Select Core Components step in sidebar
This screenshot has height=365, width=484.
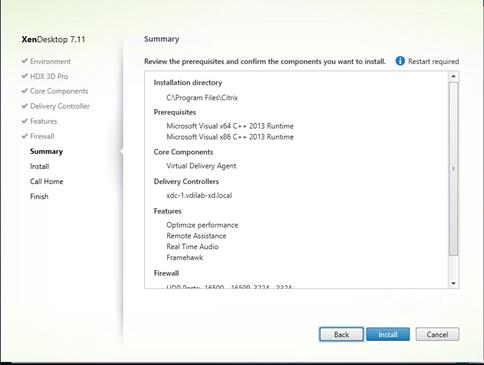pos(59,91)
